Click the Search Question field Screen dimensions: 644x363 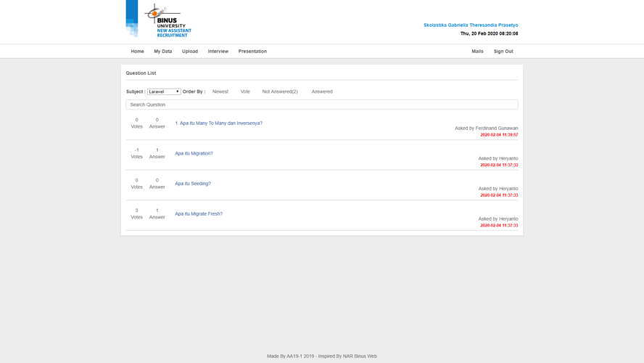pyautogui.click(x=321, y=105)
